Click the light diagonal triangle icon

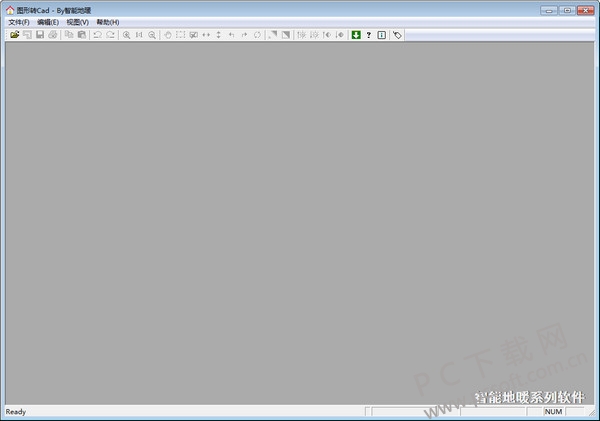click(273, 35)
